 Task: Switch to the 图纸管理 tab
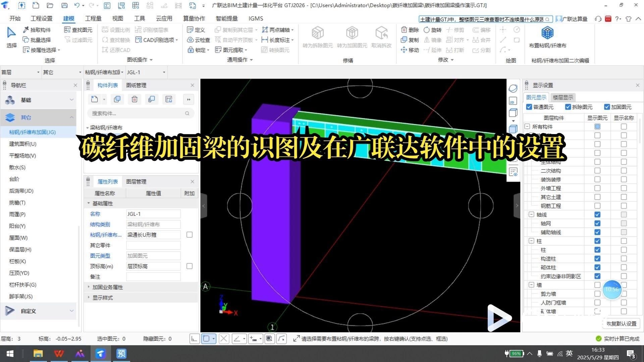click(x=136, y=85)
